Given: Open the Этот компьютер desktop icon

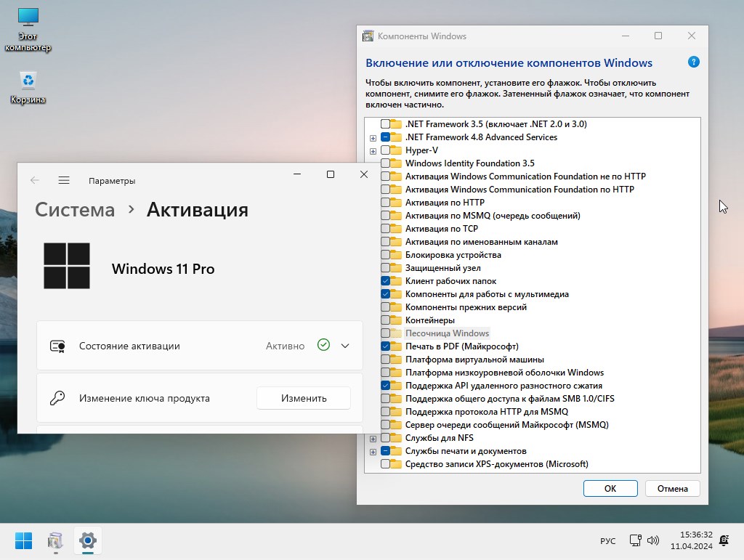Looking at the screenshot, I should coord(28,29).
